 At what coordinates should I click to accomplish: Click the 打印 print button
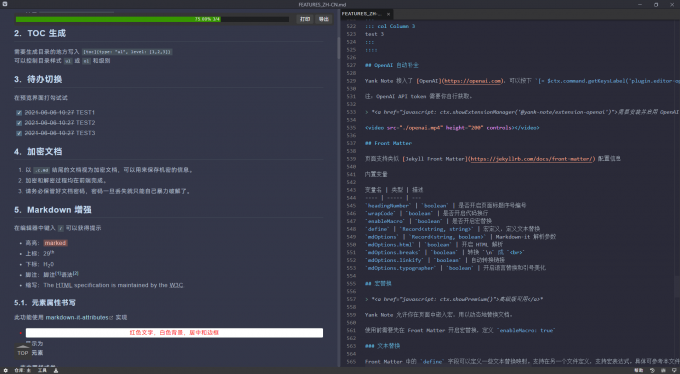point(305,19)
